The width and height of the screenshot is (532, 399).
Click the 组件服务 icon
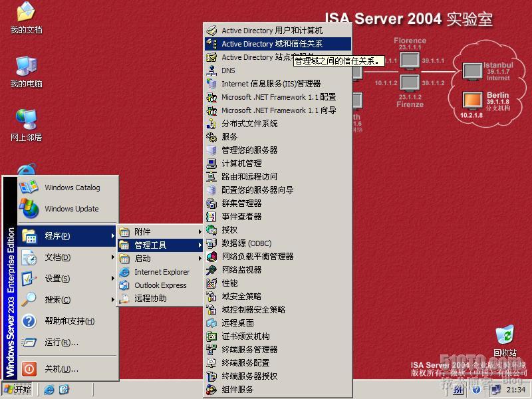pos(211,390)
